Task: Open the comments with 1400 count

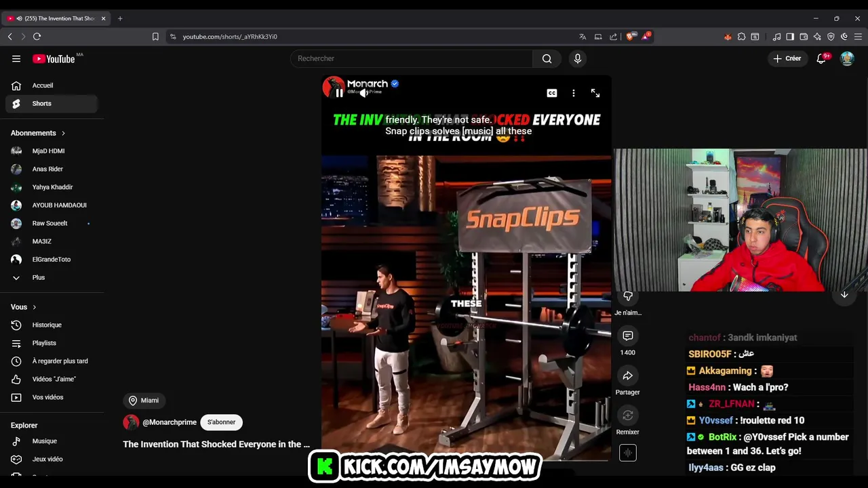Action: (628, 335)
